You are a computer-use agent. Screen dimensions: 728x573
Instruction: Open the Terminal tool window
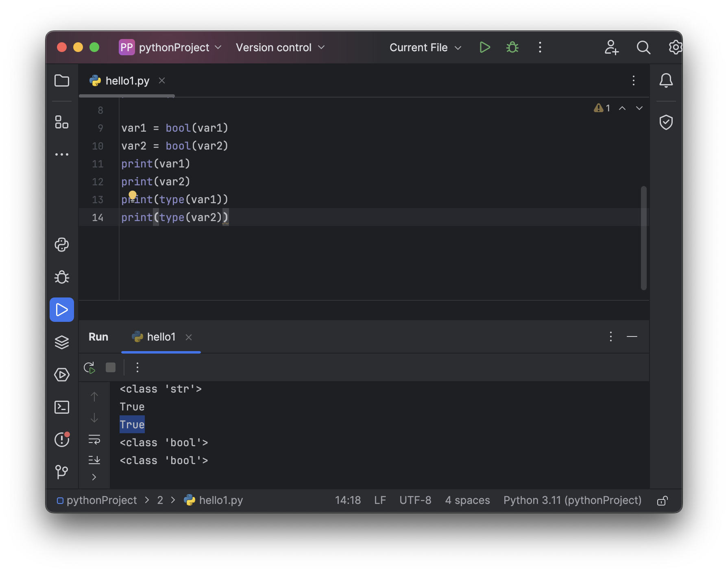(x=62, y=407)
